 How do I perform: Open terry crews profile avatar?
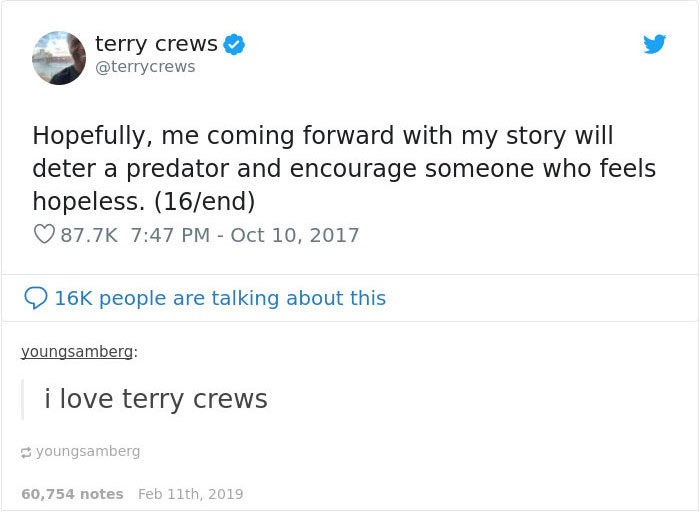pos(59,57)
